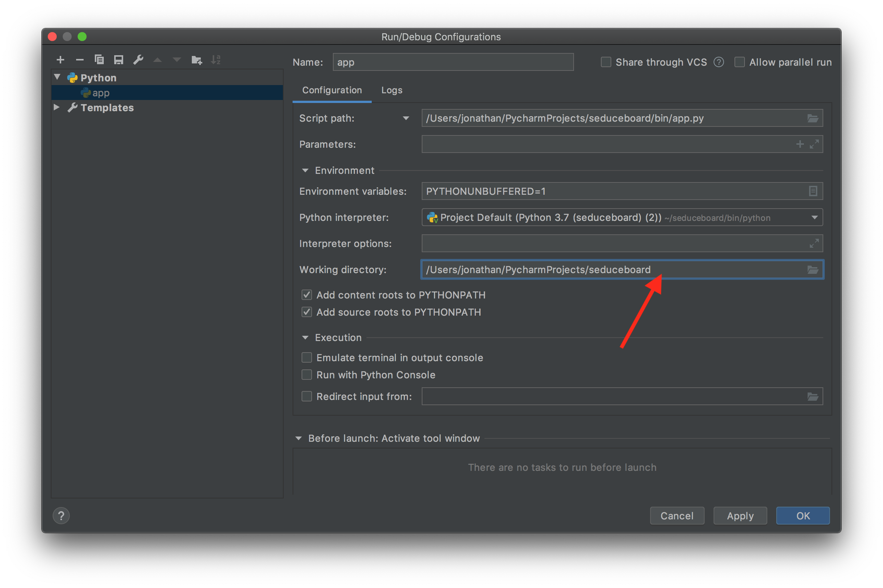Copy the configuration using the duplicate icon

click(x=99, y=60)
